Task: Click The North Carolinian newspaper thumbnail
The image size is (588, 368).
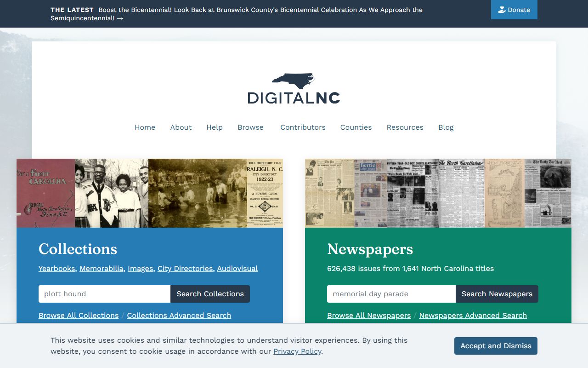Action: pos(462,193)
